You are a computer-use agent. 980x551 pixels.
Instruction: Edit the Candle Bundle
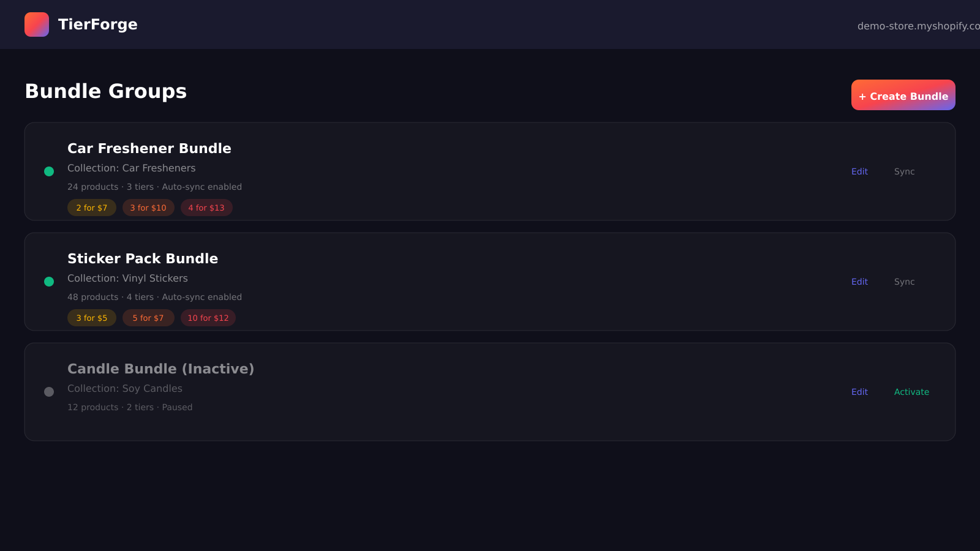pos(859,392)
